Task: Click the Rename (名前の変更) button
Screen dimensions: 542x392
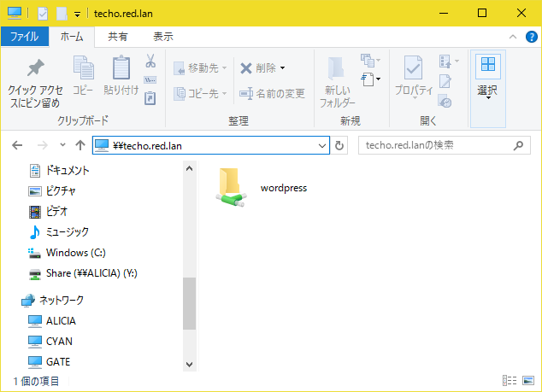Action: tap(273, 93)
